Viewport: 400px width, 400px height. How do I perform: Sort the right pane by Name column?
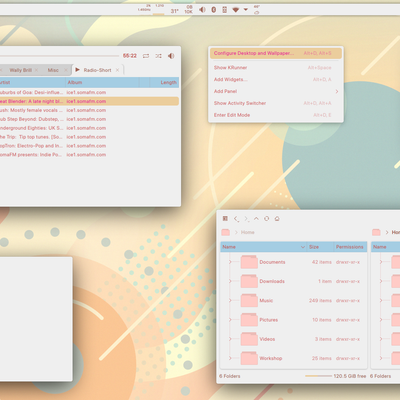click(x=386, y=247)
